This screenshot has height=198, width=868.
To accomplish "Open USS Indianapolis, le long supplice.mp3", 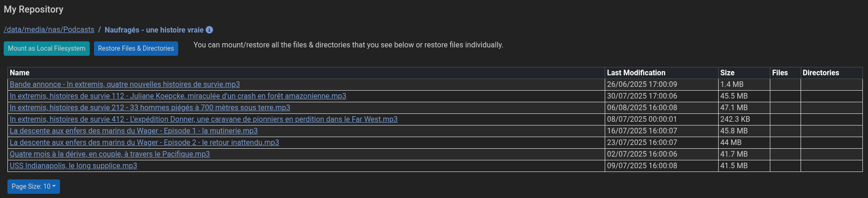I will (x=73, y=166).
